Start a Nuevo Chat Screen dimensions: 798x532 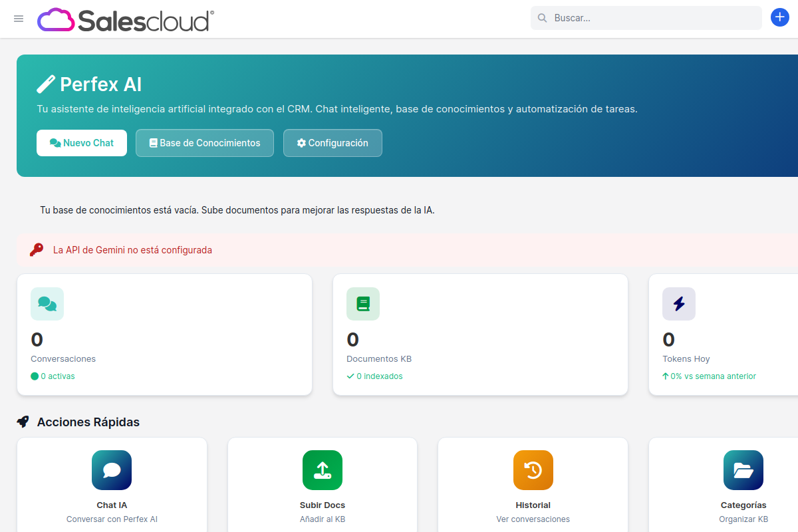[82, 143]
